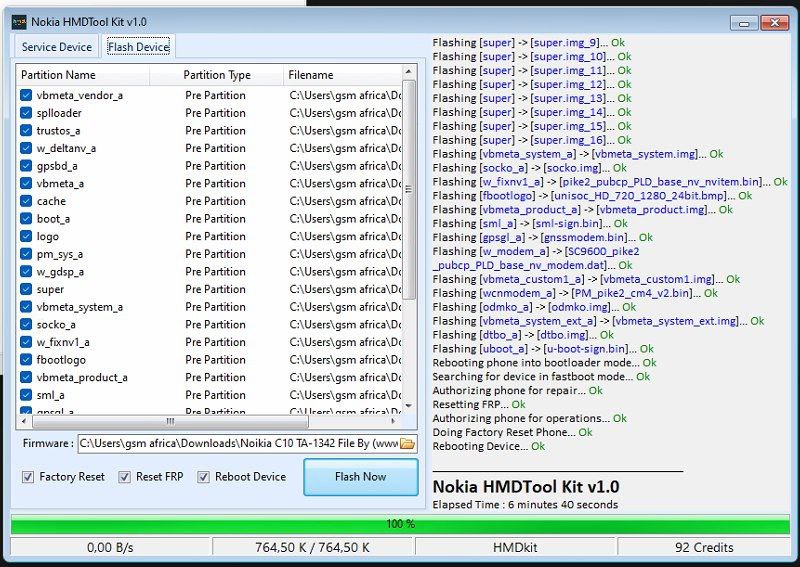This screenshot has height=567, width=800.
Task: Disable the Reboot Device option
Action: [x=204, y=477]
